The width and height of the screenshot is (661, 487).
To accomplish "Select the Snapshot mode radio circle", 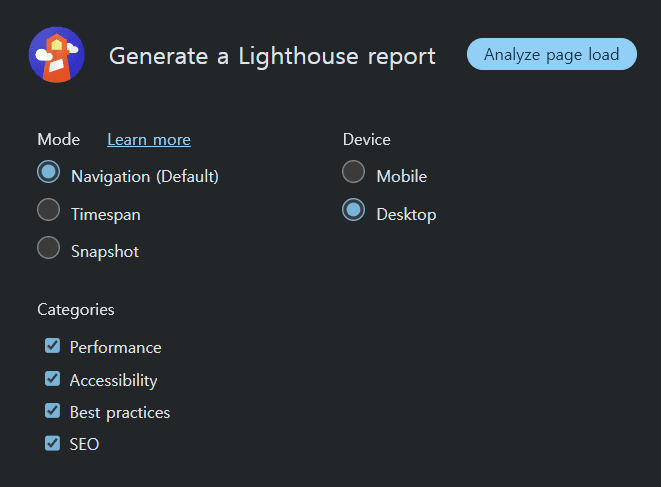I will (x=49, y=248).
